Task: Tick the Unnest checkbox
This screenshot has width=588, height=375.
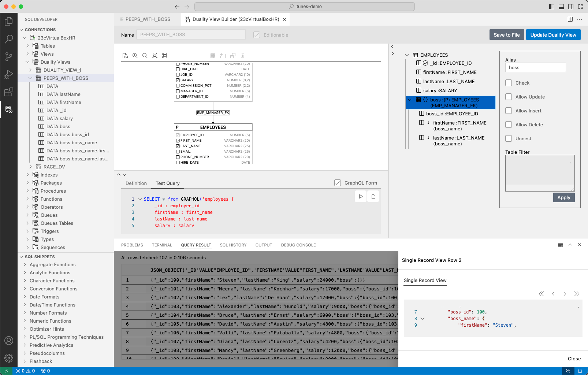Action: pos(509,138)
